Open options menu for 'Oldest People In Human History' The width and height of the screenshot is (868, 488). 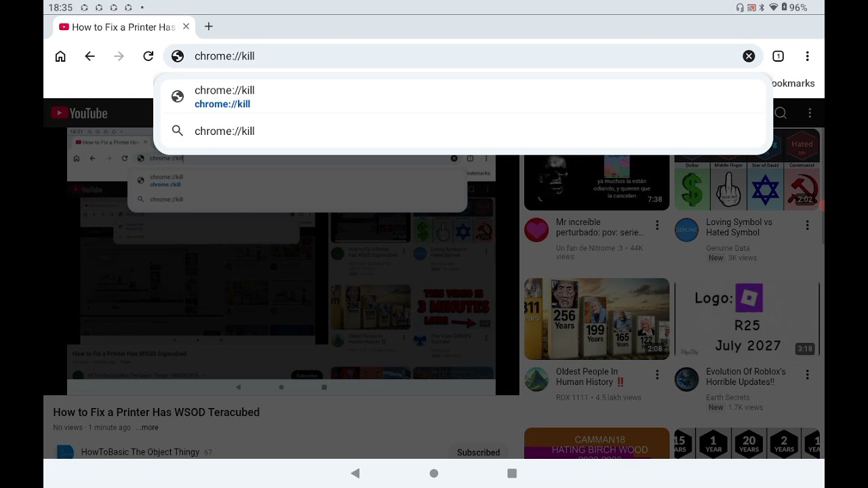(x=657, y=375)
